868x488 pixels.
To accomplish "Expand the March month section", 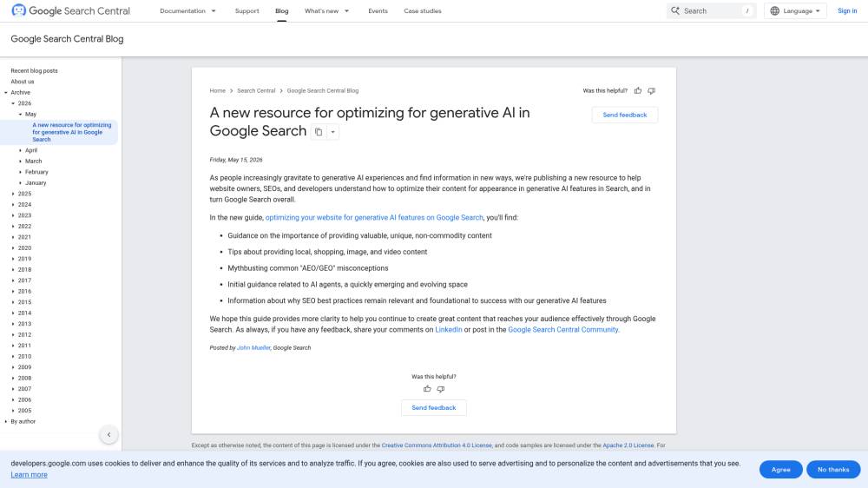I will pyautogui.click(x=21, y=162).
